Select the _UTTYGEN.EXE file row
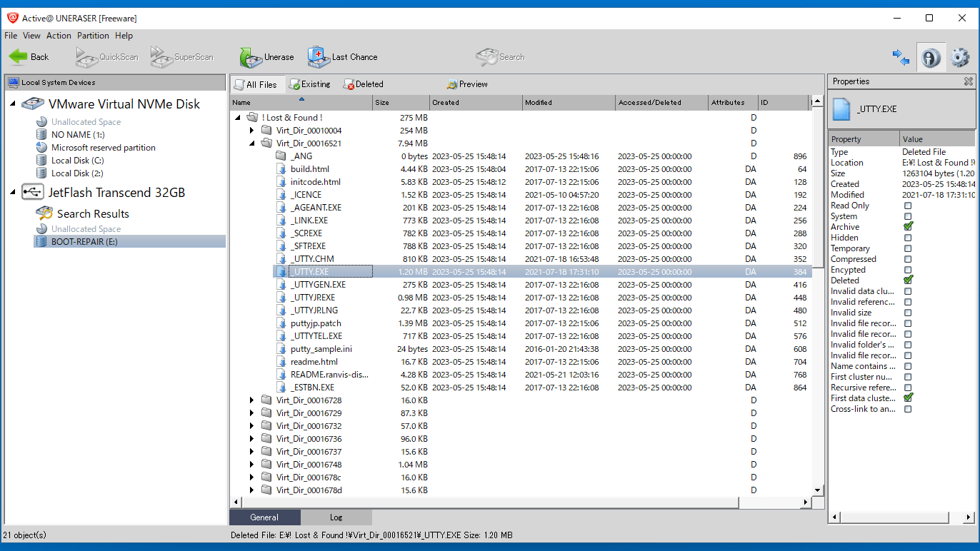Viewport: 980px width, 551px height. 521,285
